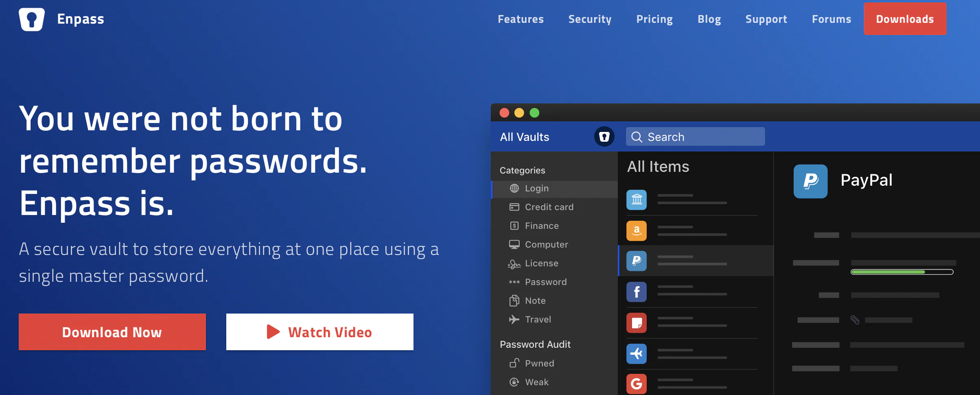Viewport: 980px width, 395px height.
Task: Click the Note document icon
Action: pos(514,301)
